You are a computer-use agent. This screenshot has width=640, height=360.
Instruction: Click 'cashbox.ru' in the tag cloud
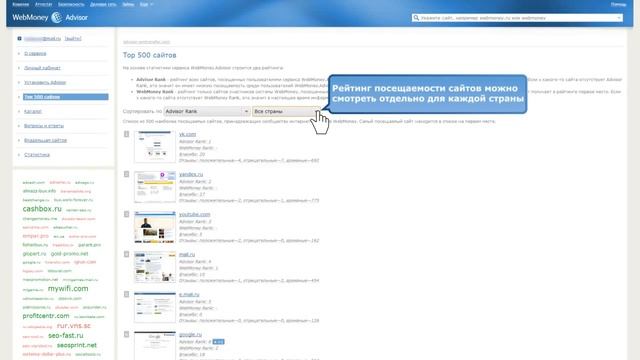(42, 209)
